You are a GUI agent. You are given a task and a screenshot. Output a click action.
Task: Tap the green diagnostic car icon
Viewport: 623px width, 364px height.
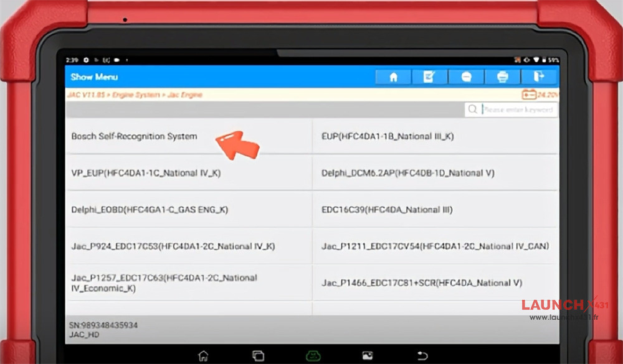(312, 355)
